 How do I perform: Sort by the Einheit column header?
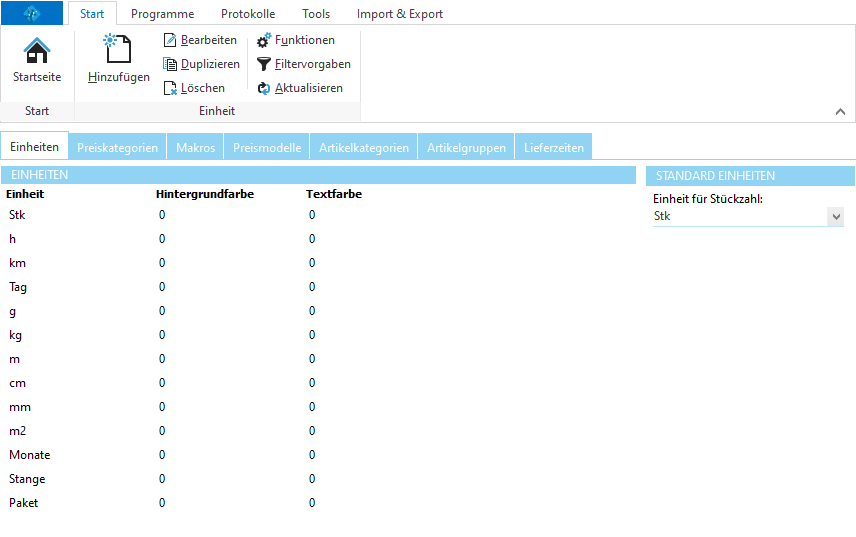pyautogui.click(x=25, y=194)
